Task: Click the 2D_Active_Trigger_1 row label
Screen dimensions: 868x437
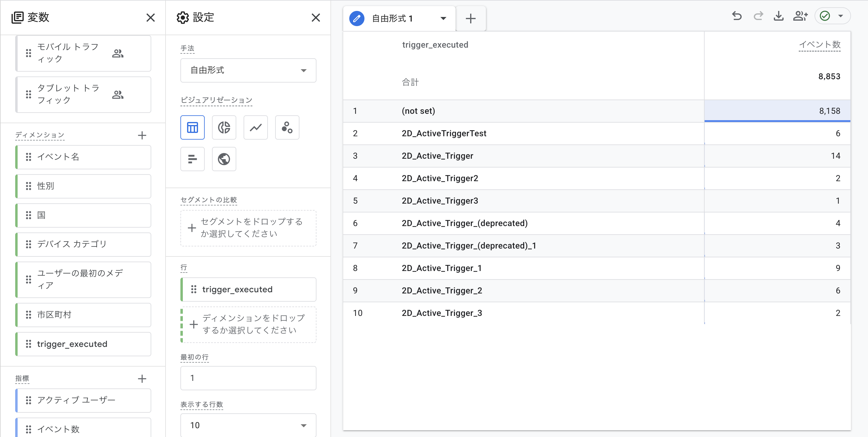Action: tap(441, 268)
